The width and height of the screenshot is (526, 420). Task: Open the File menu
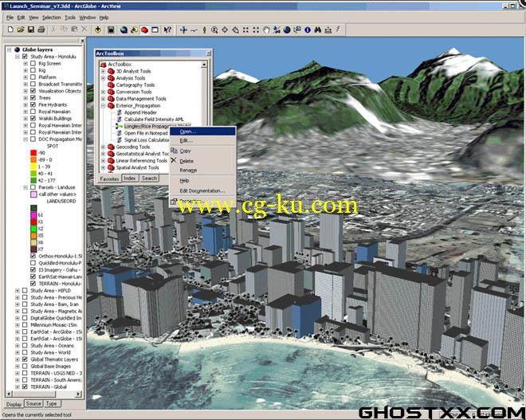tap(10, 18)
